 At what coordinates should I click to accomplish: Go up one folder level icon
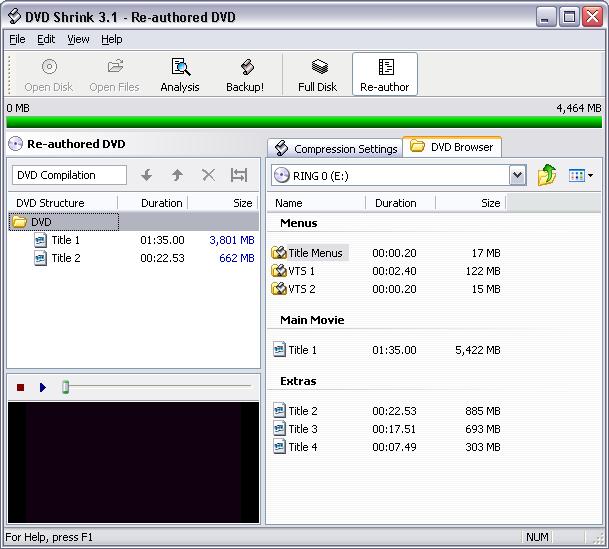point(547,175)
